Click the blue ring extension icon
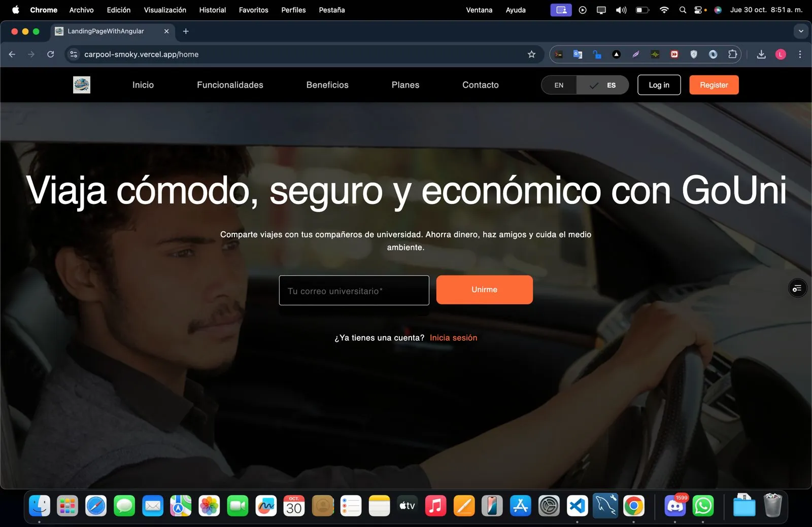This screenshot has width=812, height=527. coord(713,54)
